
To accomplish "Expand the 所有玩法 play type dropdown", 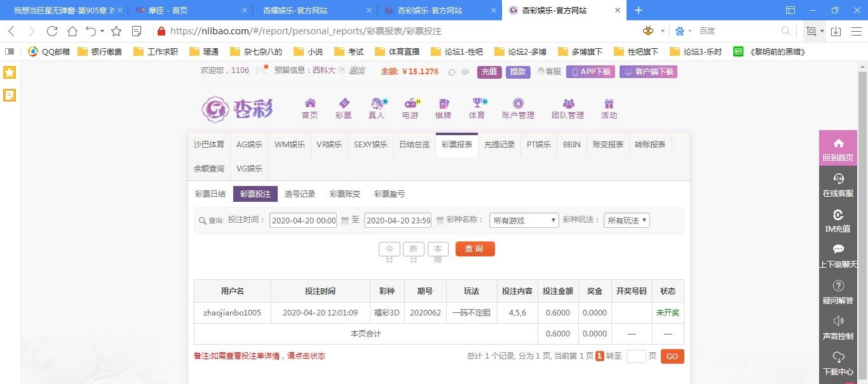I will click(x=626, y=220).
